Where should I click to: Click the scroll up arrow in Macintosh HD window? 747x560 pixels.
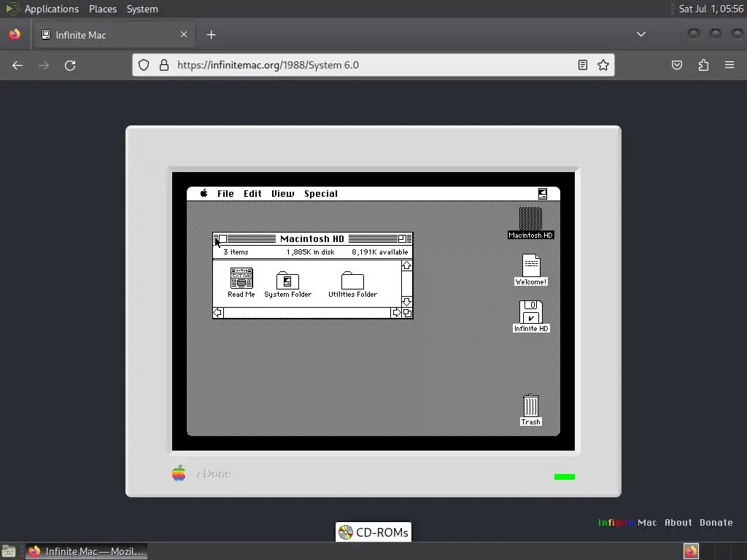coord(406,265)
